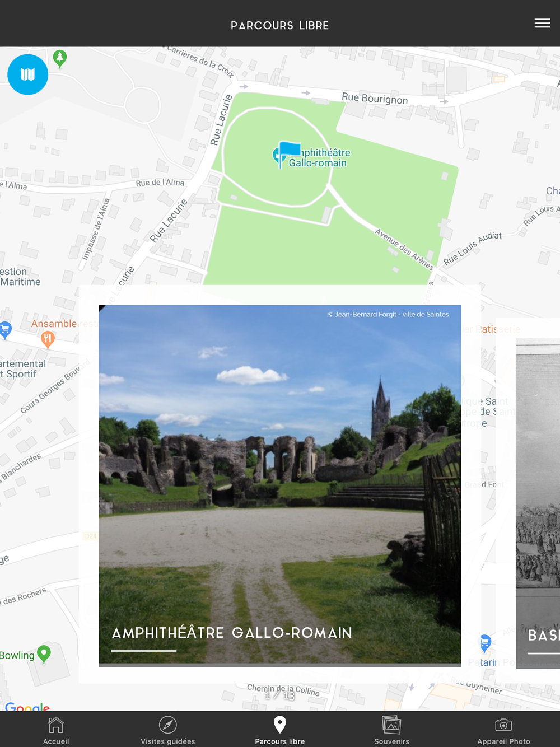Screen dimensions: 560x747
Task: Tap the Amphithéâtre Gallo-Romain card title
Action: pos(232,633)
